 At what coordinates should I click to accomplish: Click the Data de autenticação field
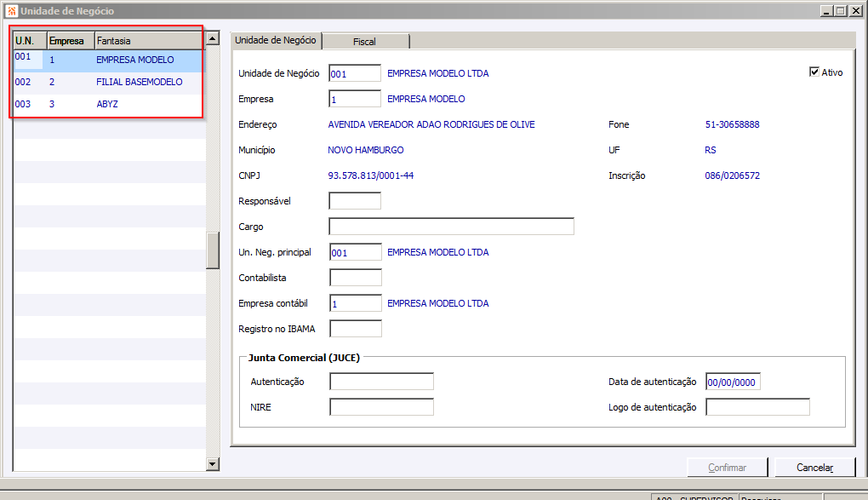(x=733, y=382)
